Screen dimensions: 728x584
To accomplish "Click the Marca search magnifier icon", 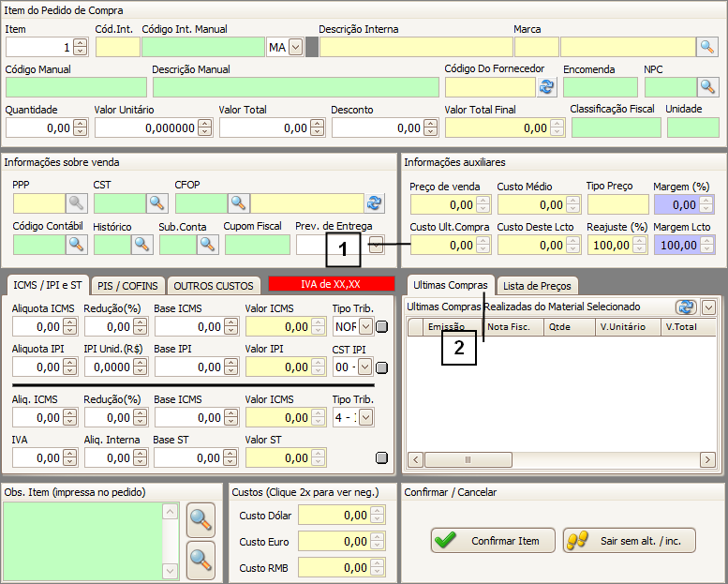I will pos(707,47).
